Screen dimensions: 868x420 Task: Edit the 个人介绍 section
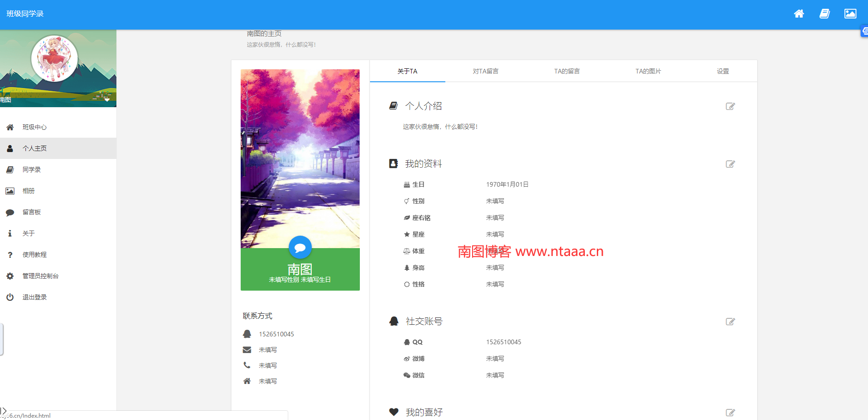730,106
